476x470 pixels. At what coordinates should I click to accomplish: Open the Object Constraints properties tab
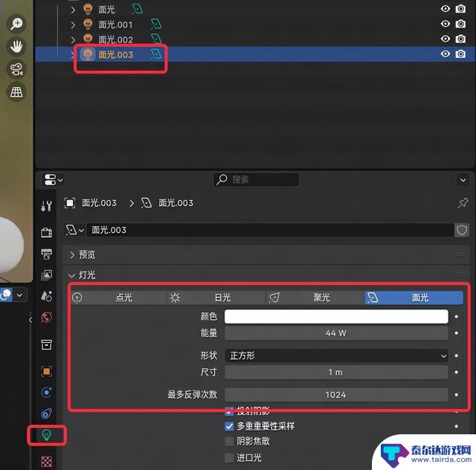(x=46, y=413)
